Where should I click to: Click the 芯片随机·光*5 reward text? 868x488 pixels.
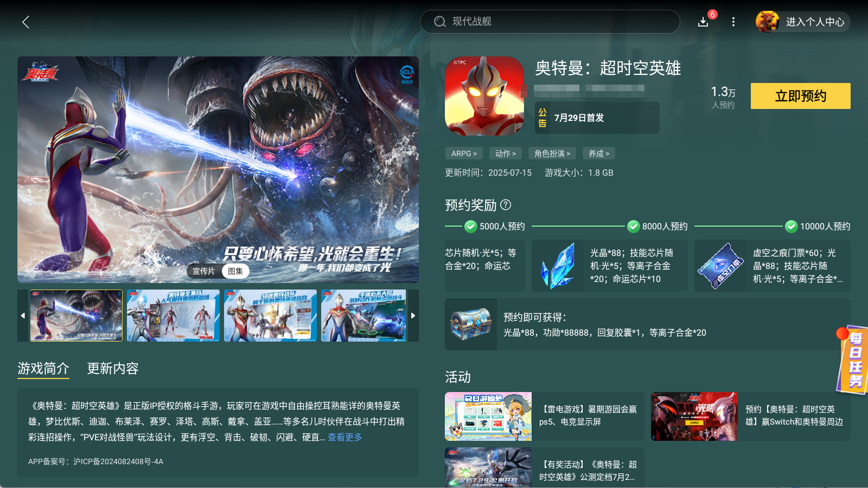click(x=481, y=259)
